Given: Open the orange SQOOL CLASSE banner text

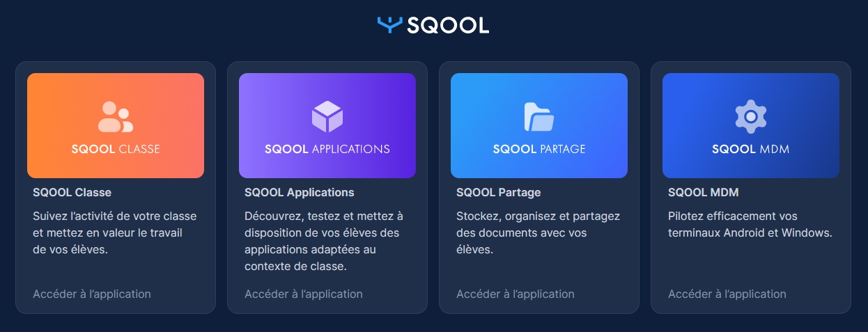Looking at the screenshot, I should tap(116, 149).
